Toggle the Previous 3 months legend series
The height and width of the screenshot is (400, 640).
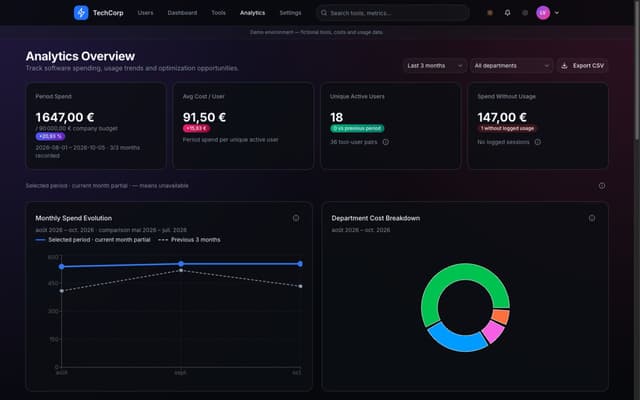point(189,240)
